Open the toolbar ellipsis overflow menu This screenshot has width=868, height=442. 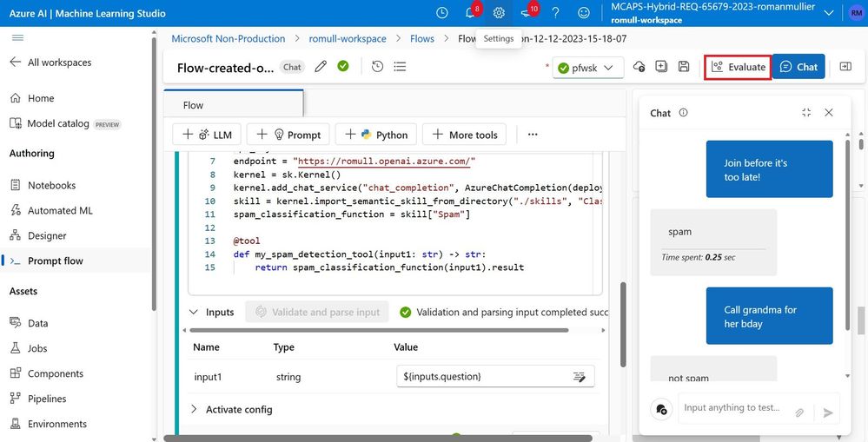coord(533,135)
